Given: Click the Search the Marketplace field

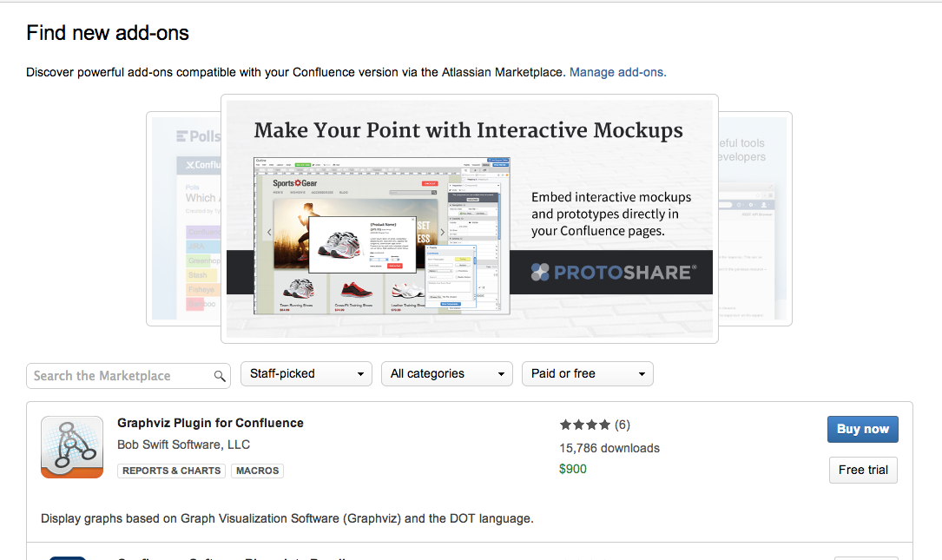Looking at the screenshot, I should (120, 376).
